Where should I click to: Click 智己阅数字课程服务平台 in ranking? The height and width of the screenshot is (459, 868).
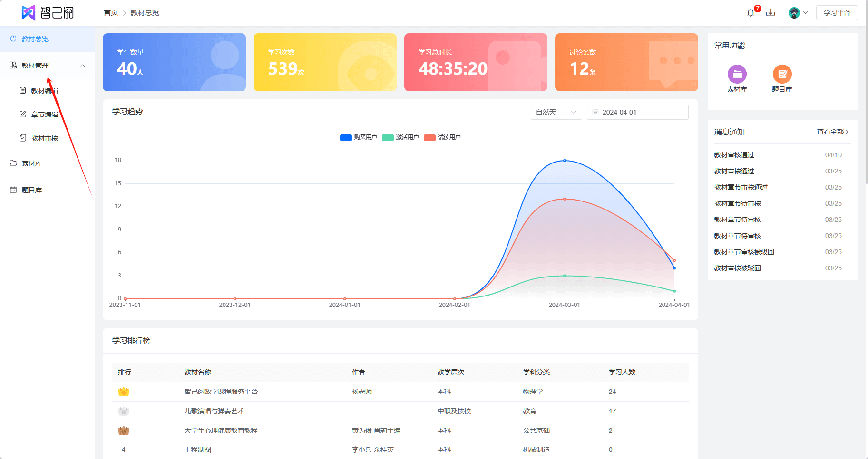click(221, 392)
